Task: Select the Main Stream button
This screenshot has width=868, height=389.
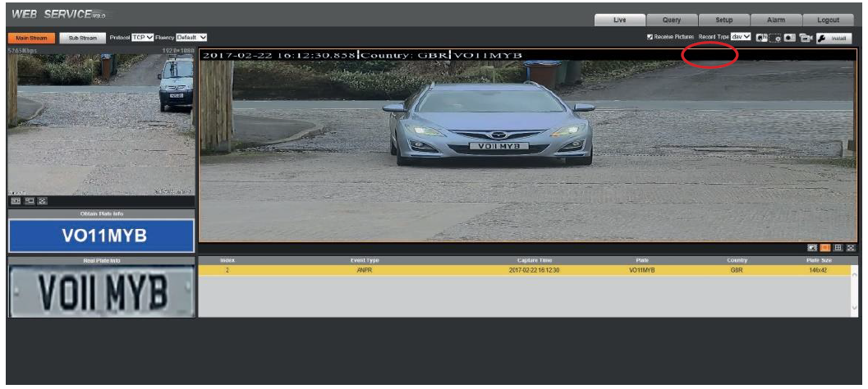Action: (x=31, y=39)
